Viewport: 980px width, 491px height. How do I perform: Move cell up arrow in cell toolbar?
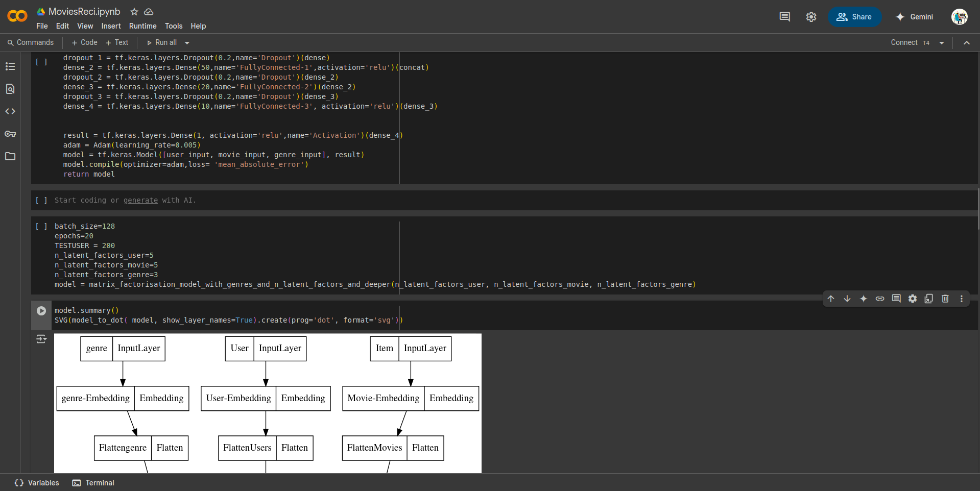coord(831,299)
